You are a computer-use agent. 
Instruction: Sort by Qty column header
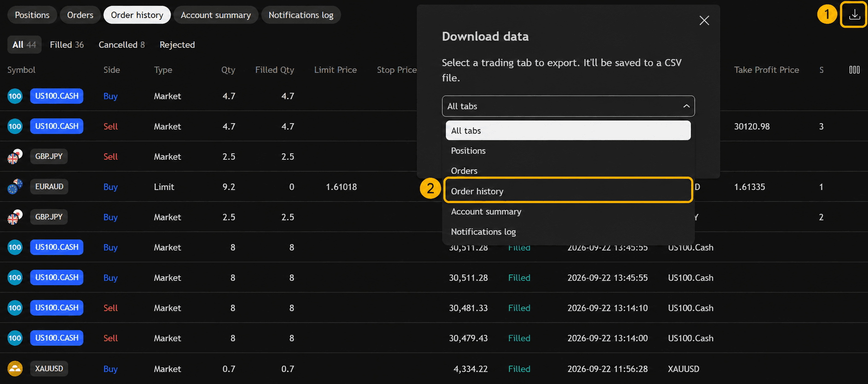tap(228, 70)
